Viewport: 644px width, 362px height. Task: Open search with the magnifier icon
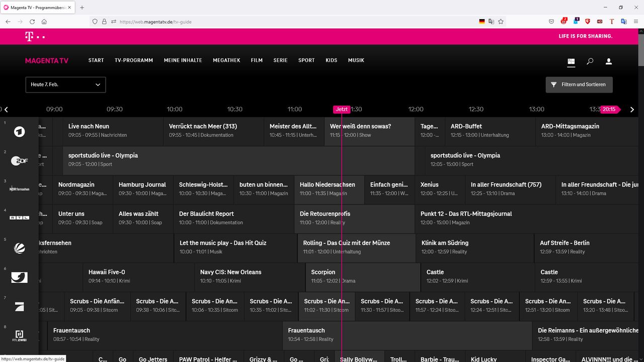[x=590, y=61]
